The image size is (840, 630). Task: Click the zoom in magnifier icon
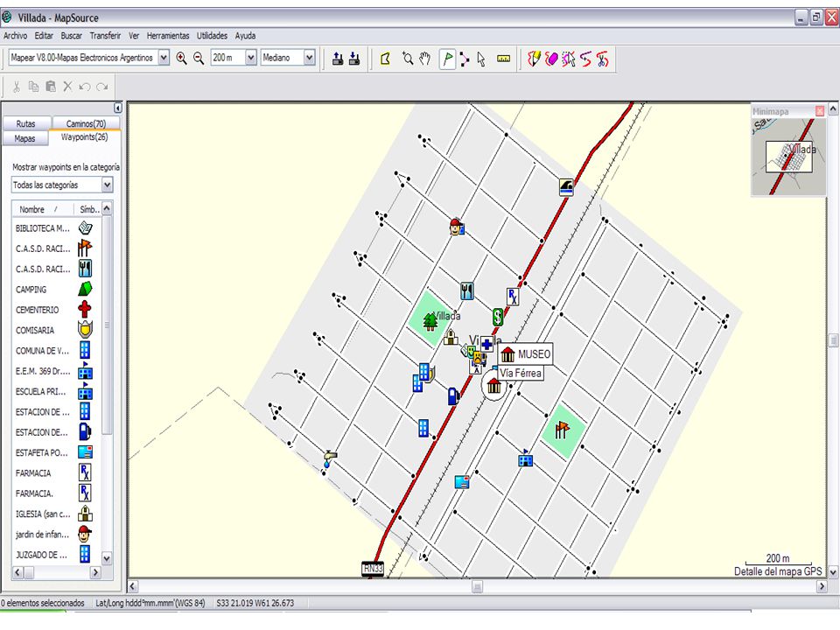click(182, 59)
